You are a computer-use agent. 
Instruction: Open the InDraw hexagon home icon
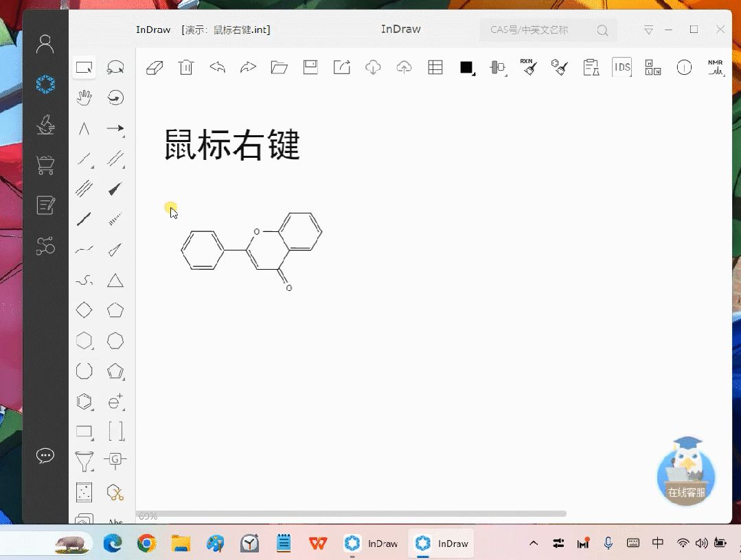[x=45, y=84]
